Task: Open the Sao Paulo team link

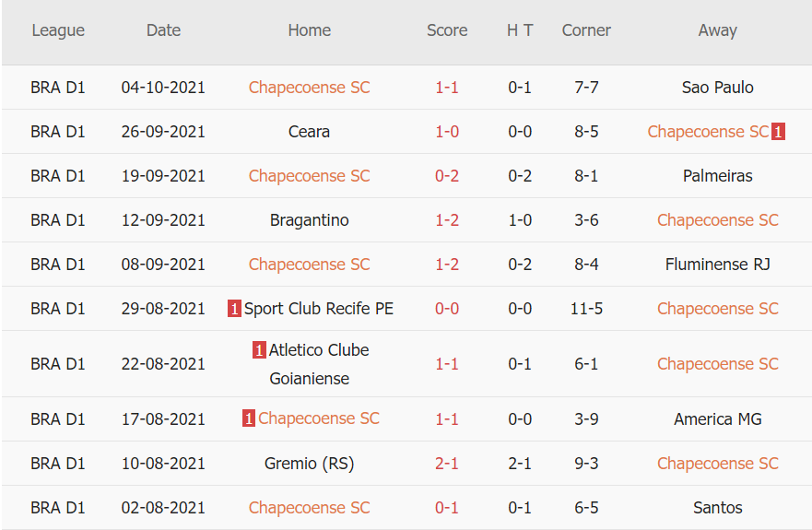Action: coord(717,88)
